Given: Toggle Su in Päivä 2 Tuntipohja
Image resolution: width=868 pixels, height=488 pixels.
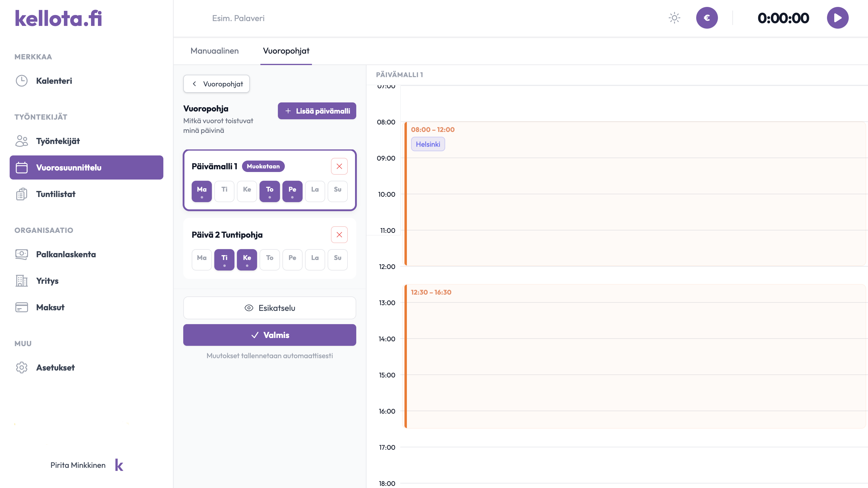Looking at the screenshot, I should pyautogui.click(x=337, y=260).
